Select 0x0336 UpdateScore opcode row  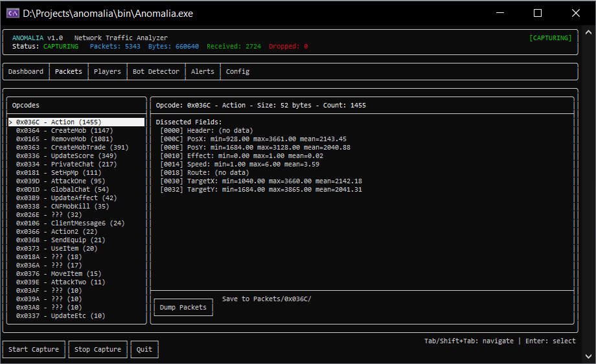[57, 155]
